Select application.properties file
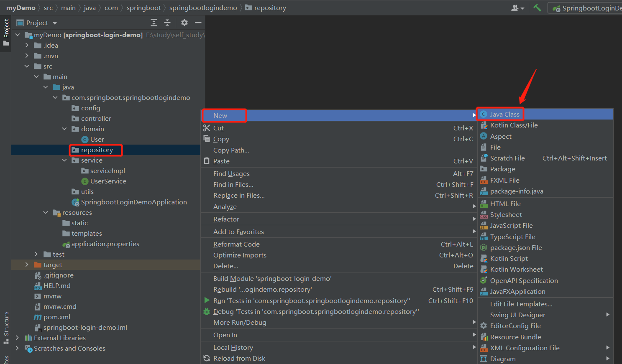Screen dimensions: 622x364 pyautogui.click(x=105, y=244)
